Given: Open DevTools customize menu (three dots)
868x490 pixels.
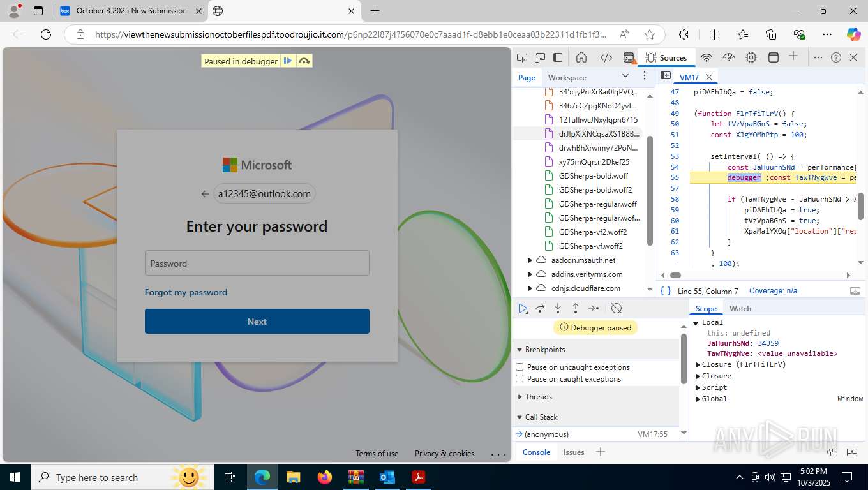Looking at the screenshot, I should click(818, 57).
